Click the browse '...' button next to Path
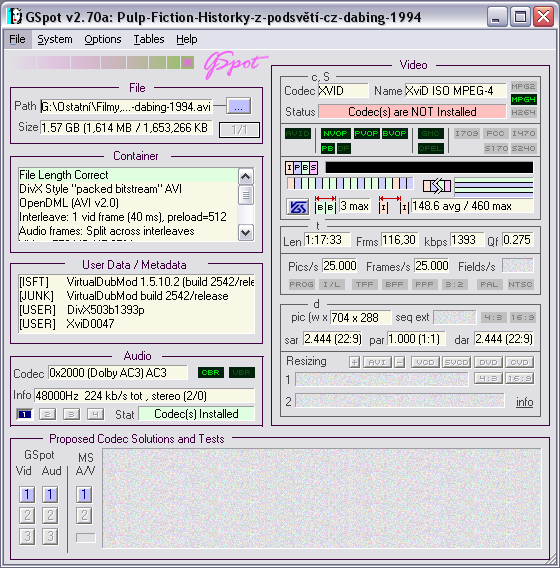The image size is (560, 568). pyautogui.click(x=238, y=106)
